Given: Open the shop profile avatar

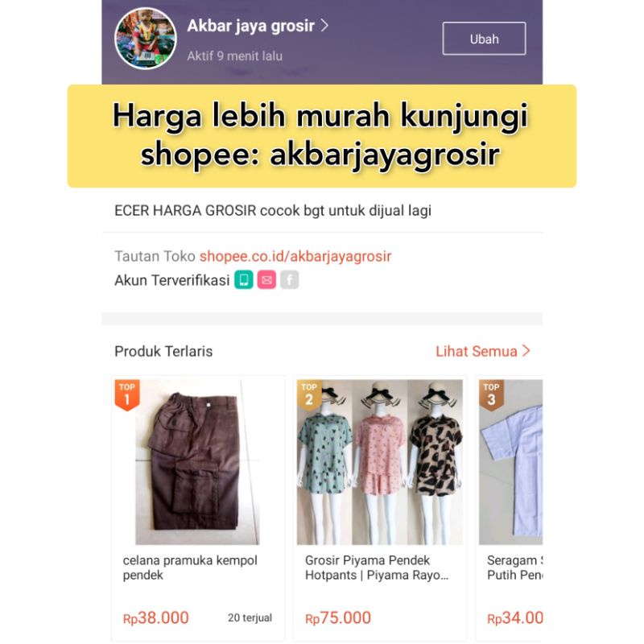Looking at the screenshot, I should pos(146,38).
